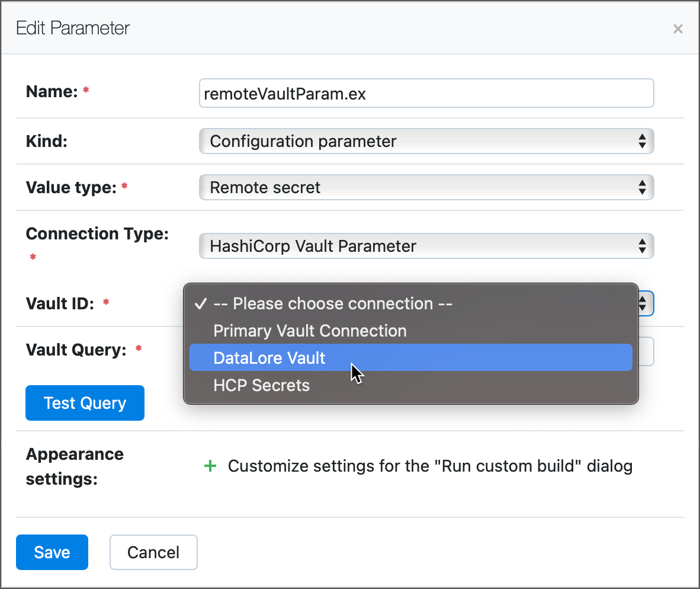Cancel editing the parameter
This screenshot has width=700, height=589.
[x=153, y=552]
